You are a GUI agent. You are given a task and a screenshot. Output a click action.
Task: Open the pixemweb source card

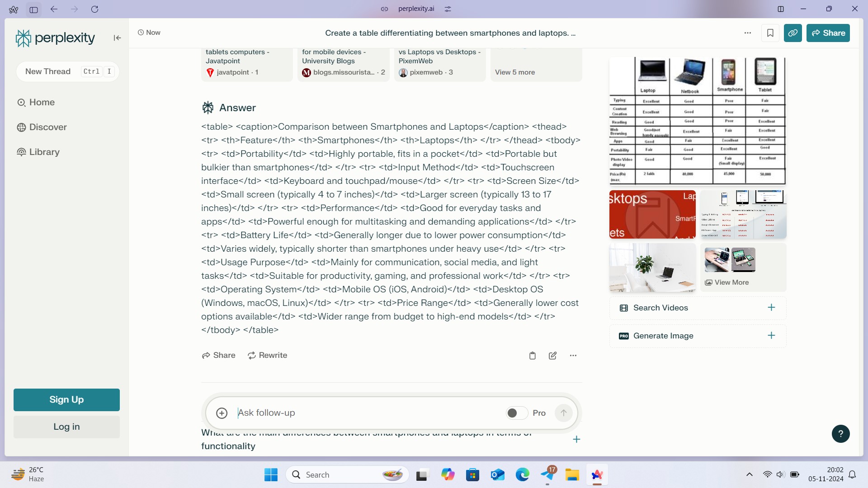(440, 65)
